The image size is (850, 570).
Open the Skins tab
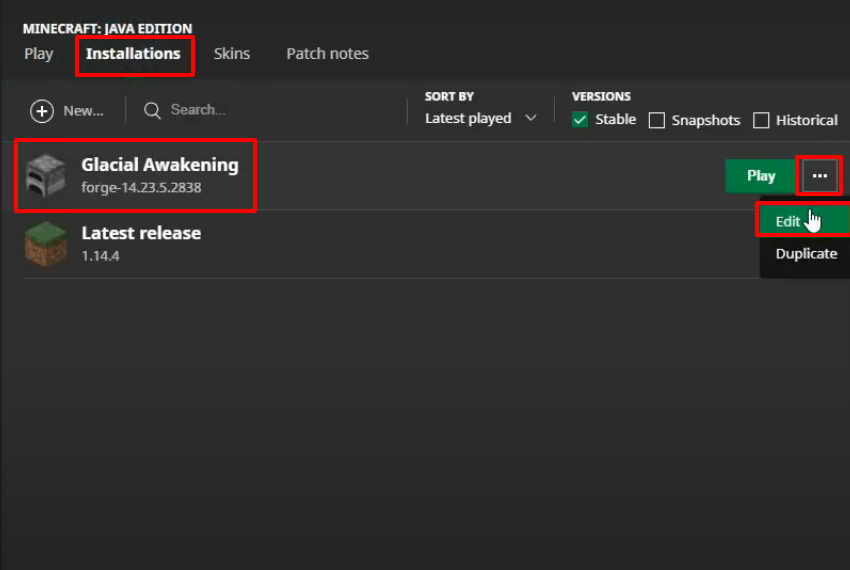[231, 54]
